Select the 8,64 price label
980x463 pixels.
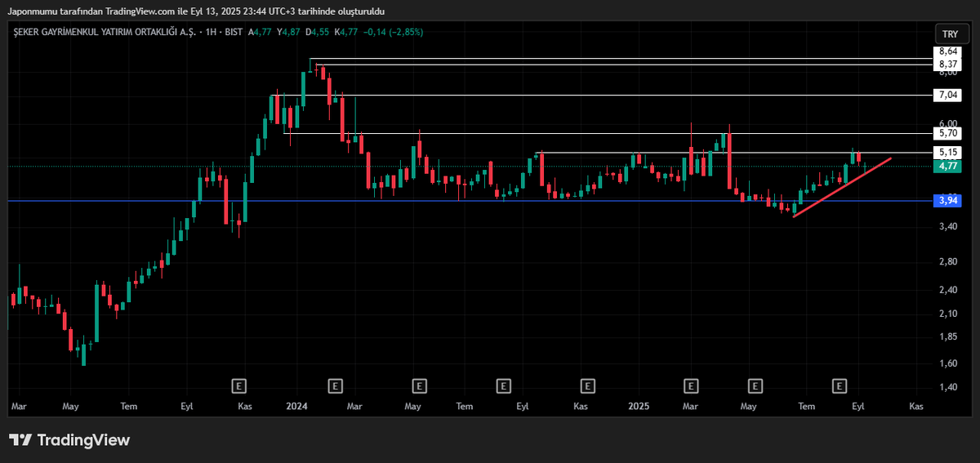pyautogui.click(x=948, y=51)
